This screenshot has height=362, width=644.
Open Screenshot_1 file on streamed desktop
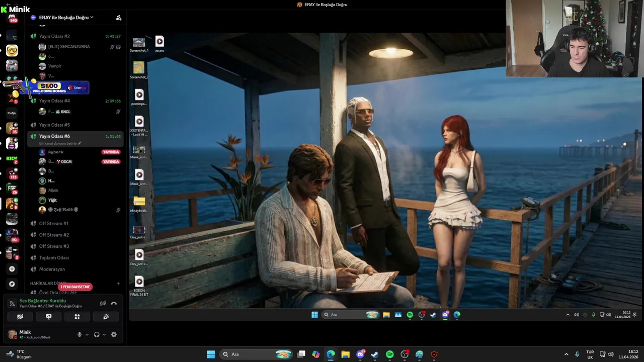point(139,44)
